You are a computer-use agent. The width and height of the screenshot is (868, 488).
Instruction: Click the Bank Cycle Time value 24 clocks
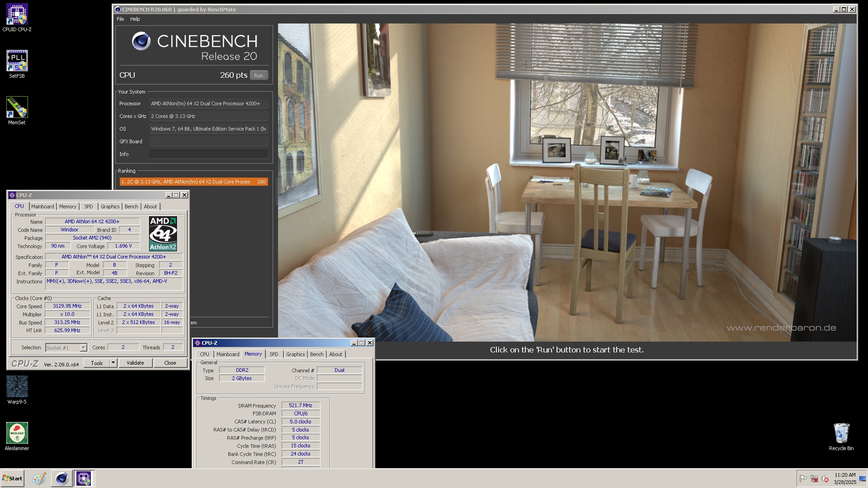(x=301, y=454)
